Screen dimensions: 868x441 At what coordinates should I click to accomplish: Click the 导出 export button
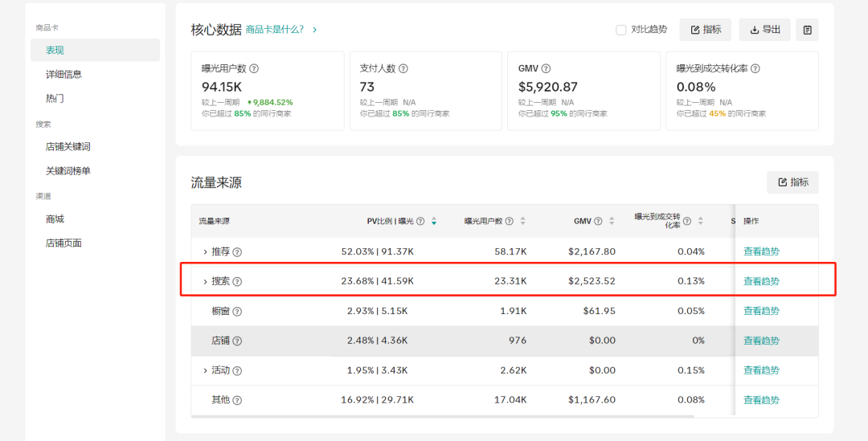[x=764, y=30]
